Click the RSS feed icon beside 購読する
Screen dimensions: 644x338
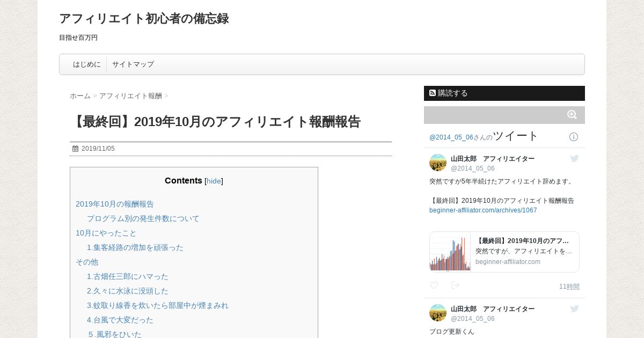[x=433, y=93]
